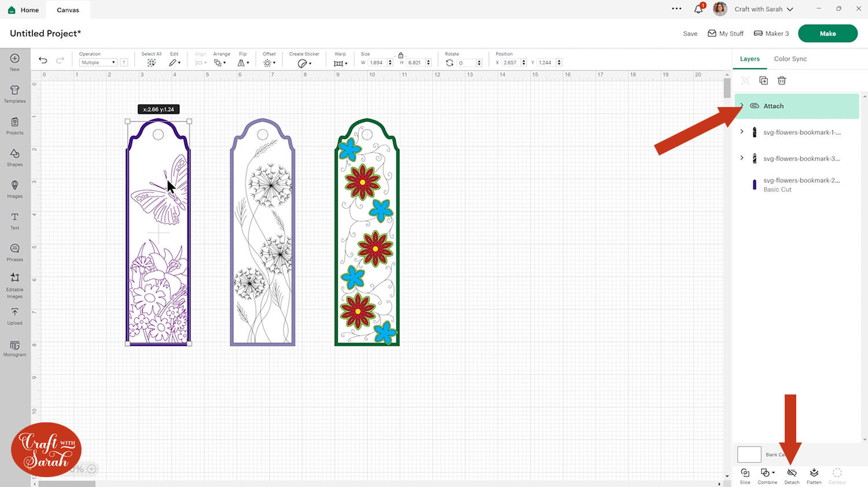Select the svg-flowers-bookmark-3 layer row
Screen dimensions: 868x487
click(797, 158)
